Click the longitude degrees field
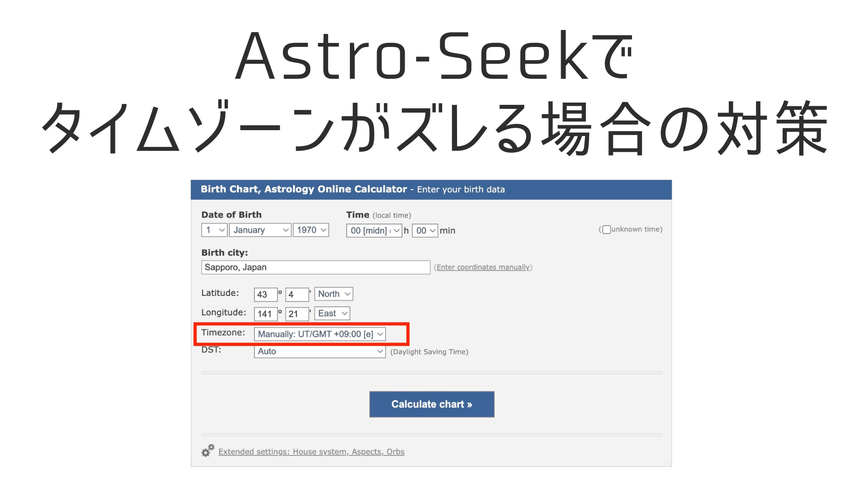This screenshot has height=488, width=868. coord(265,314)
